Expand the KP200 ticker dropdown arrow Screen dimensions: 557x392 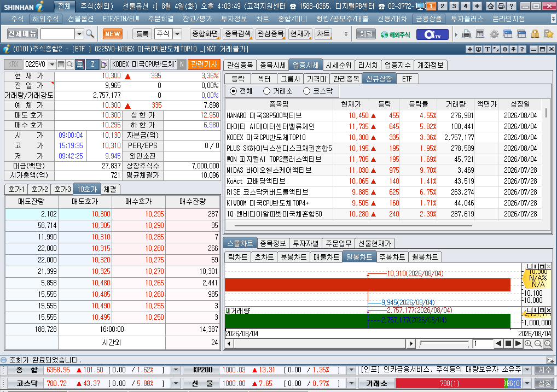(351, 370)
